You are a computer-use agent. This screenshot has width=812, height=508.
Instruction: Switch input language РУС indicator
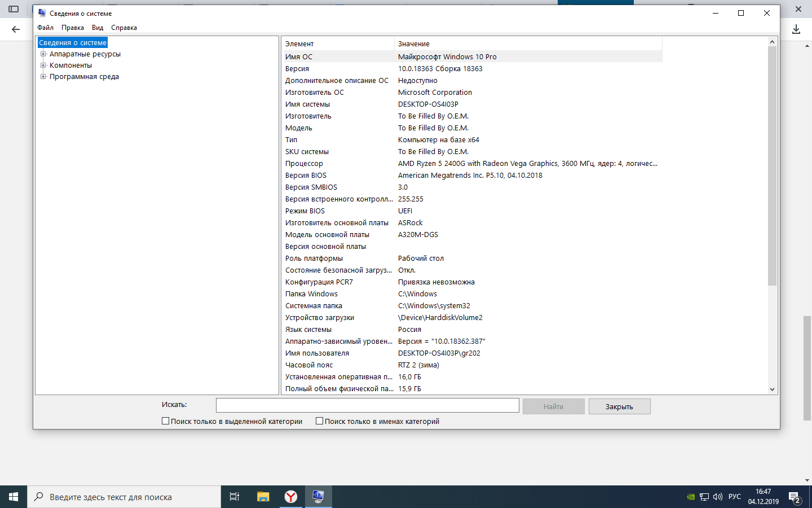[735, 497]
